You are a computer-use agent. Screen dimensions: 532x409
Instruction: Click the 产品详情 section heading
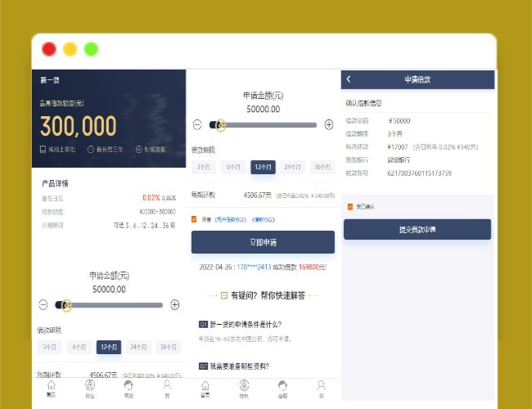55,183
